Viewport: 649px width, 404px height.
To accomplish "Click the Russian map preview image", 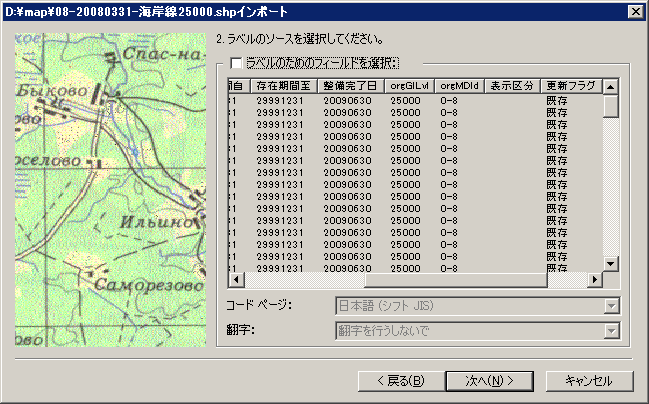I will point(111,190).
